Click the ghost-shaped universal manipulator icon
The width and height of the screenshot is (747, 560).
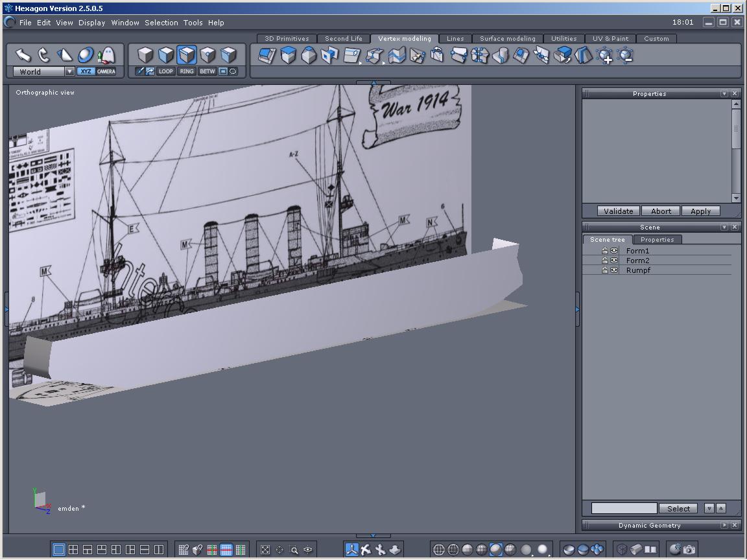pyautogui.click(x=106, y=55)
